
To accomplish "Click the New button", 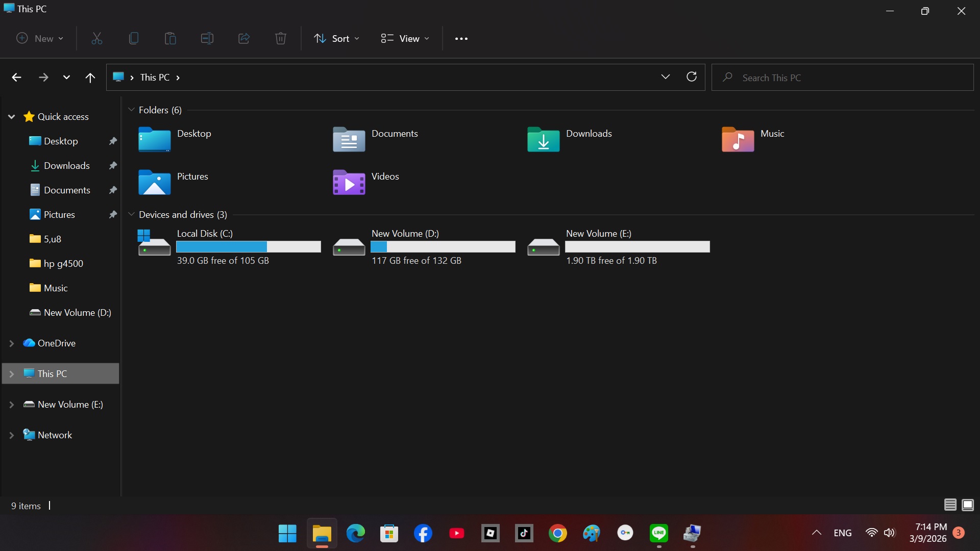I will tap(40, 38).
